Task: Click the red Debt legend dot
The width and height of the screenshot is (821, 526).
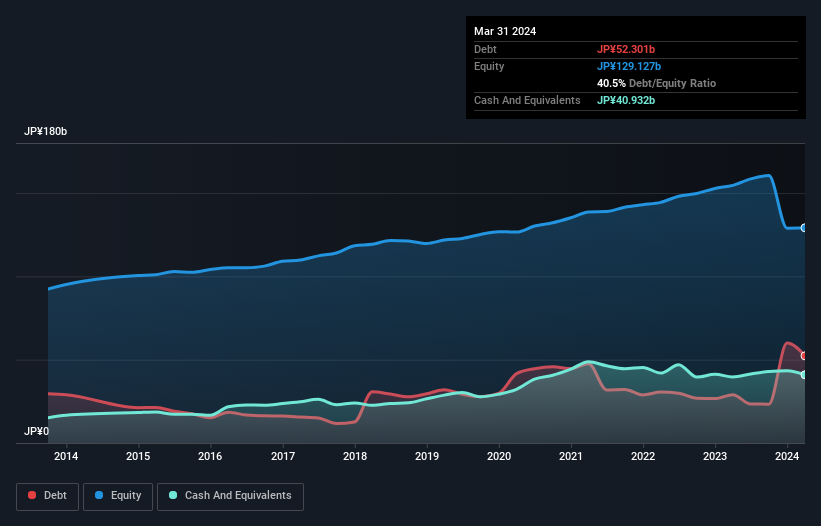Action: tap(32, 495)
